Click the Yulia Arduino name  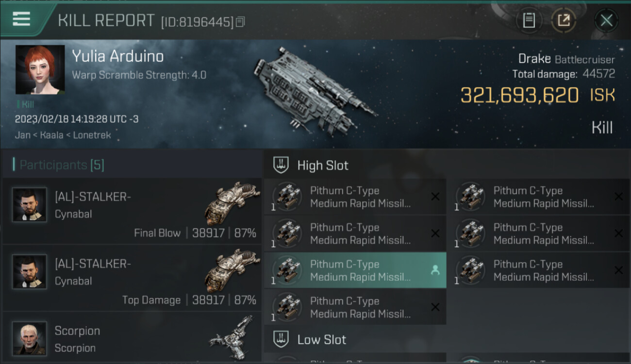[x=118, y=56]
